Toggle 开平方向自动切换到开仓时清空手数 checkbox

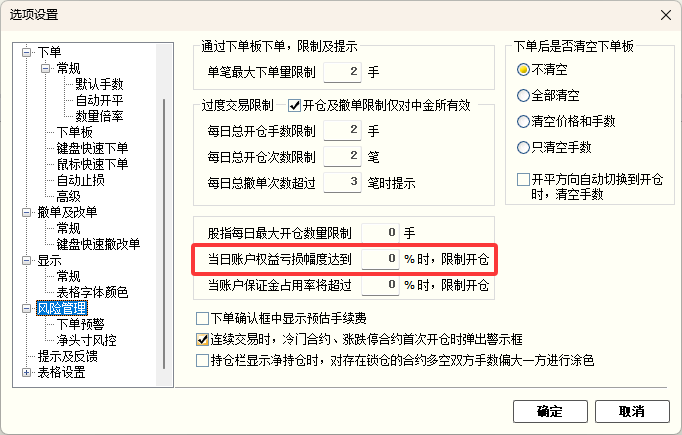pos(523,179)
